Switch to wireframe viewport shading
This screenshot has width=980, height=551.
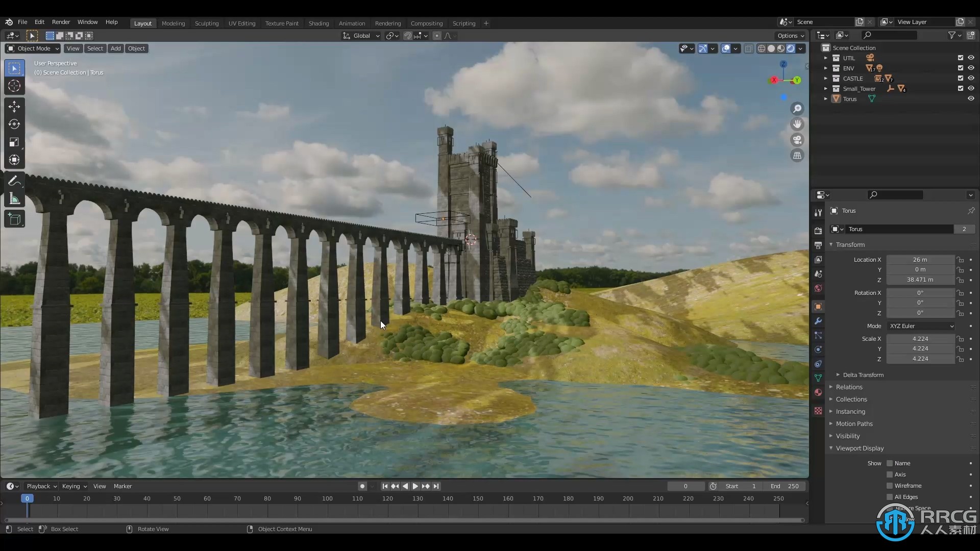click(x=762, y=48)
